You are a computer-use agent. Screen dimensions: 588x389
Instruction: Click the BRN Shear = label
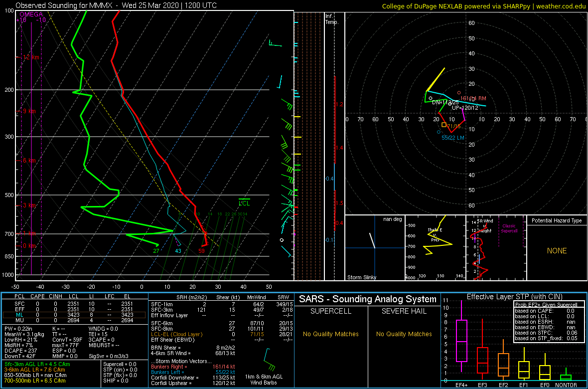(166, 348)
